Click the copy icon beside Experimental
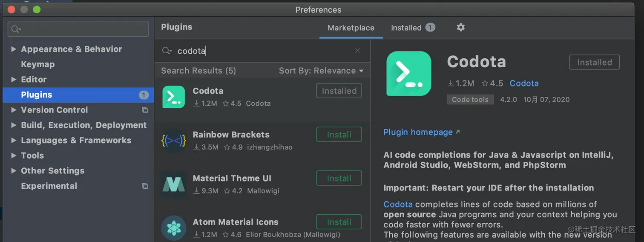 tap(145, 186)
